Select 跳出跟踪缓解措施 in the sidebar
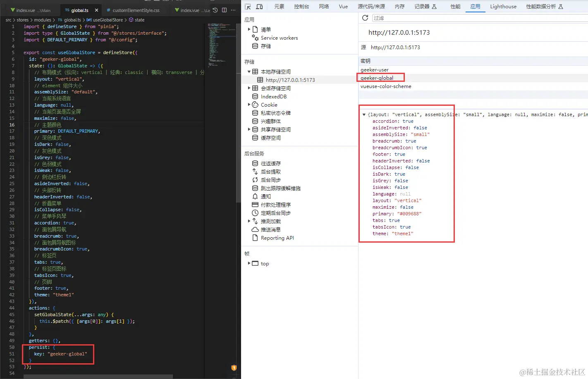 [281, 188]
